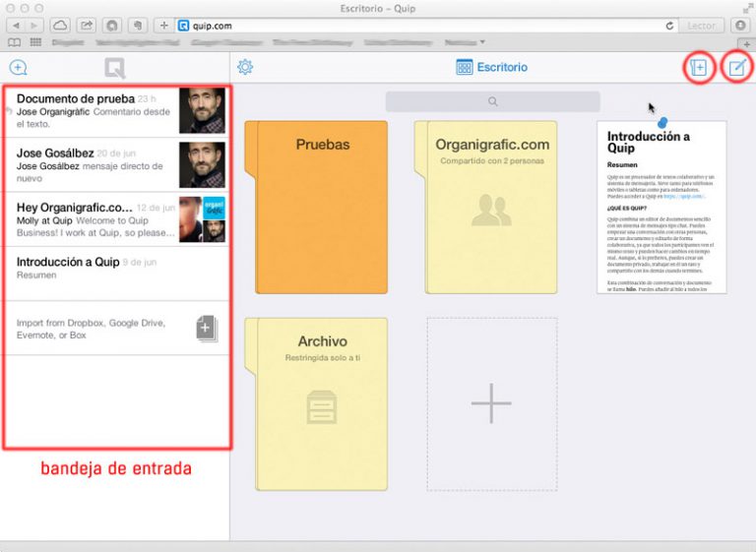Viewport: 756px width, 552px height.
Task: Click the people icon on Organigrafic.com folder
Action: pos(491,211)
